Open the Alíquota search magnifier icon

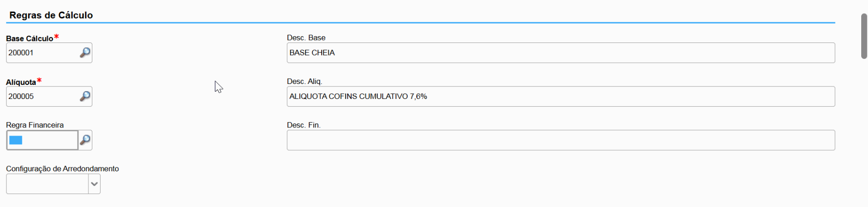coord(85,97)
